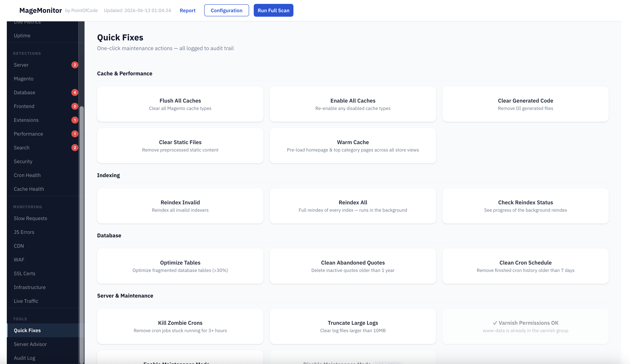Open the Configuration page
This screenshot has height=364, width=630.
click(226, 10)
